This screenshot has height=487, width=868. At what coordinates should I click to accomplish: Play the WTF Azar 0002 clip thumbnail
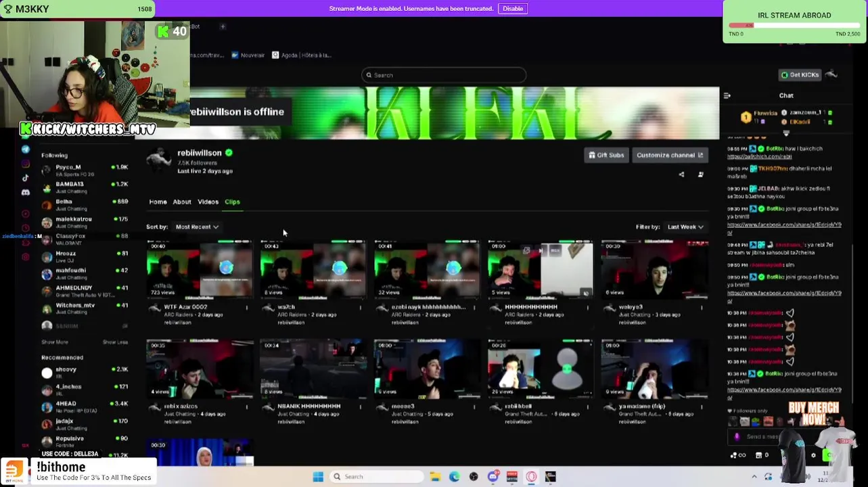[200, 269]
